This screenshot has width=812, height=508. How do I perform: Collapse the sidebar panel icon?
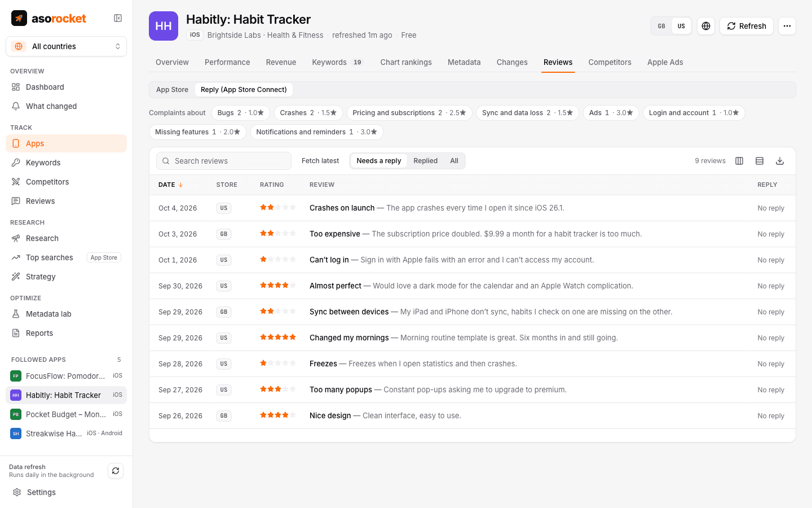[118, 18]
